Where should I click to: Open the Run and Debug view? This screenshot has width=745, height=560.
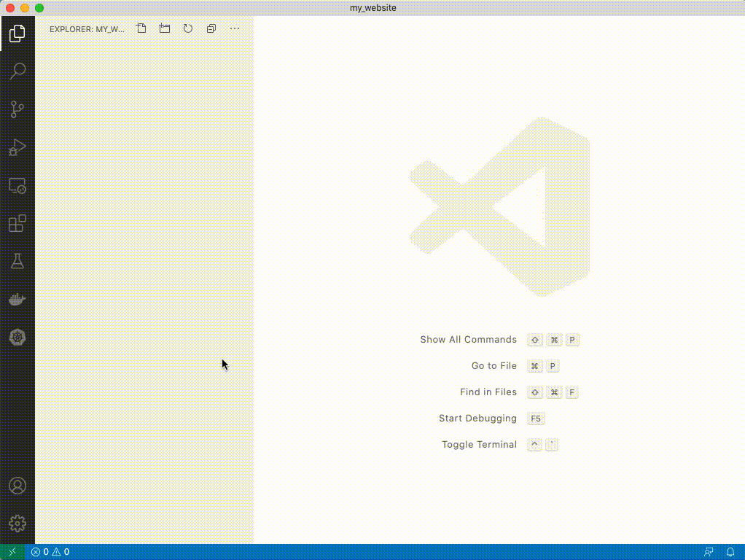(x=17, y=148)
